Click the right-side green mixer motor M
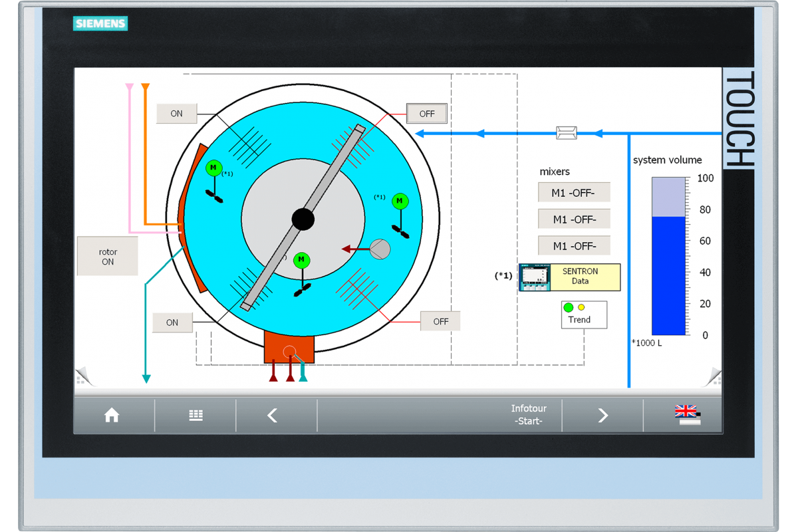 (x=400, y=201)
